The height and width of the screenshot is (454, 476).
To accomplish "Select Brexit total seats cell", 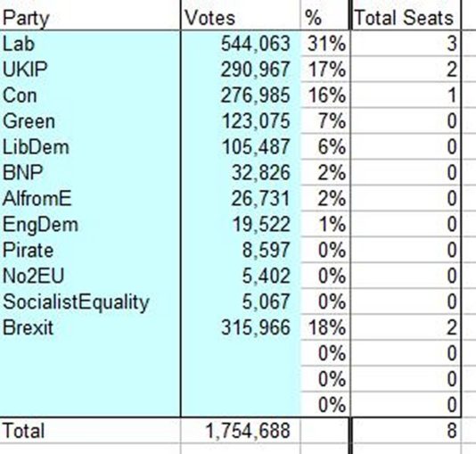I will click(406, 327).
